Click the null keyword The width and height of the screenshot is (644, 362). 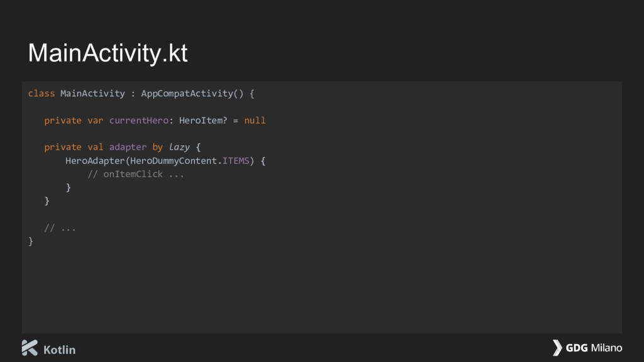click(x=255, y=120)
